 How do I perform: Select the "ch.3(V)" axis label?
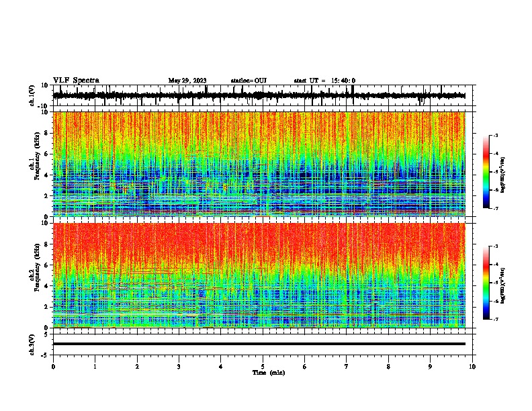click(x=32, y=345)
